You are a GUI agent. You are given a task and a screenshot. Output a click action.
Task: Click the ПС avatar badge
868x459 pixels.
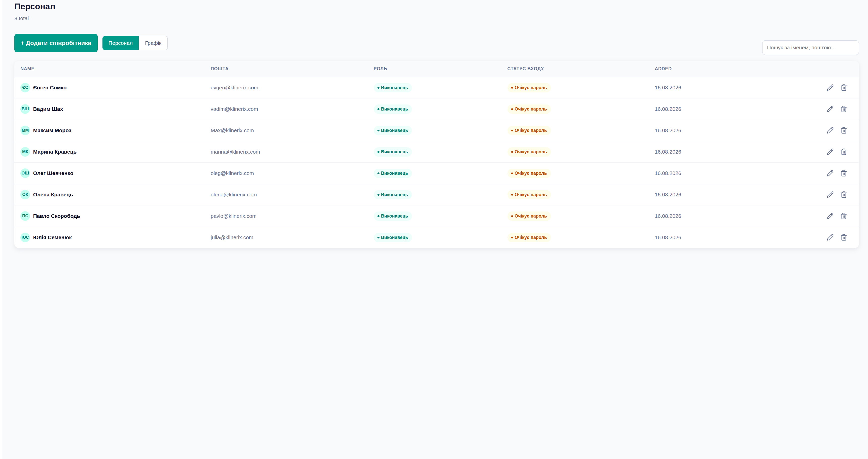(x=25, y=216)
